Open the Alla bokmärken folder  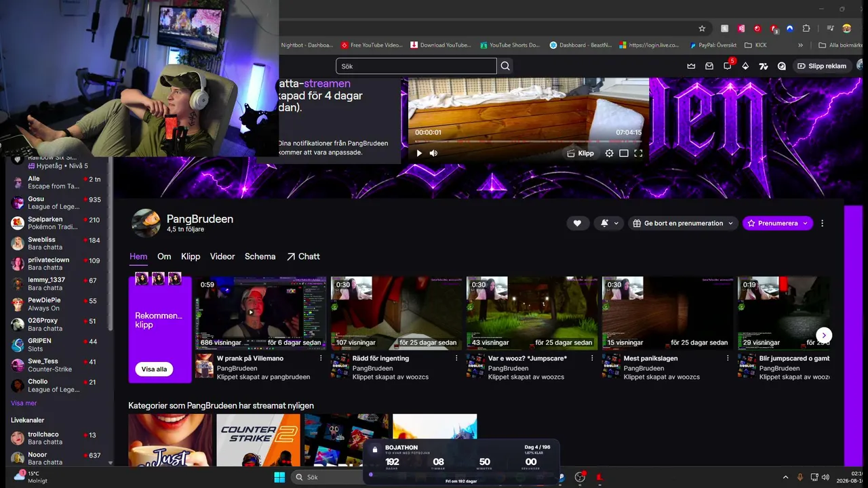click(841, 45)
